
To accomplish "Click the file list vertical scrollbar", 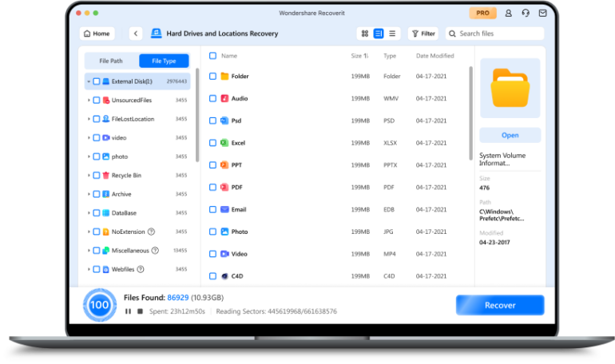I will (x=470, y=113).
